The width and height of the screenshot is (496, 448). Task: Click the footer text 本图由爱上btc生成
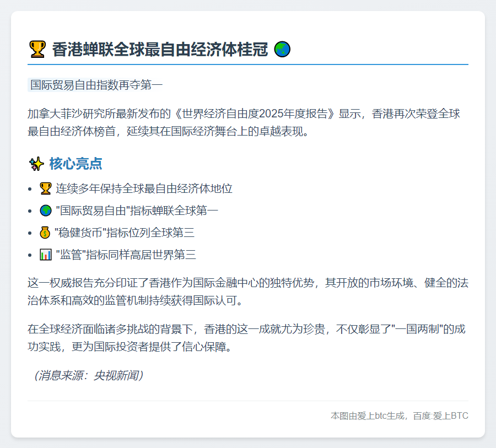369,416
